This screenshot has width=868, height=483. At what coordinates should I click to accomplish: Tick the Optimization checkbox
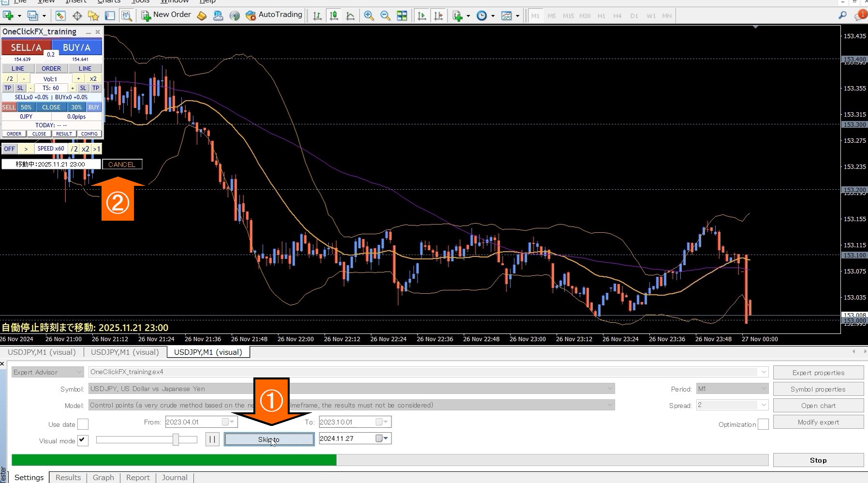pyautogui.click(x=763, y=424)
